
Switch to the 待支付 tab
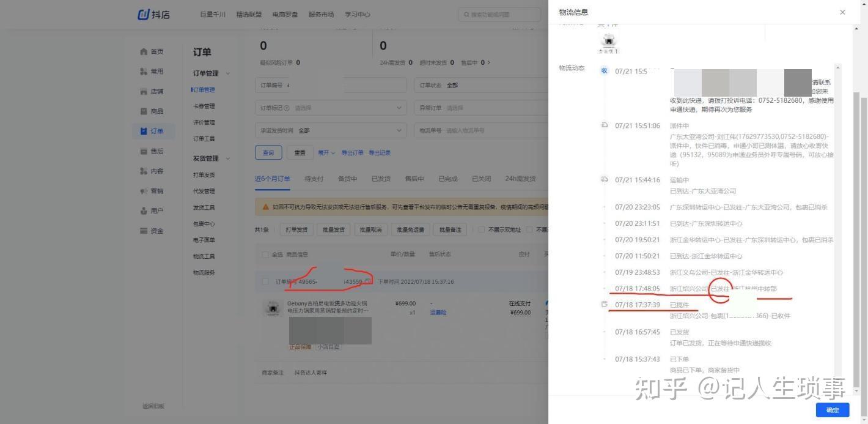pyautogui.click(x=314, y=179)
